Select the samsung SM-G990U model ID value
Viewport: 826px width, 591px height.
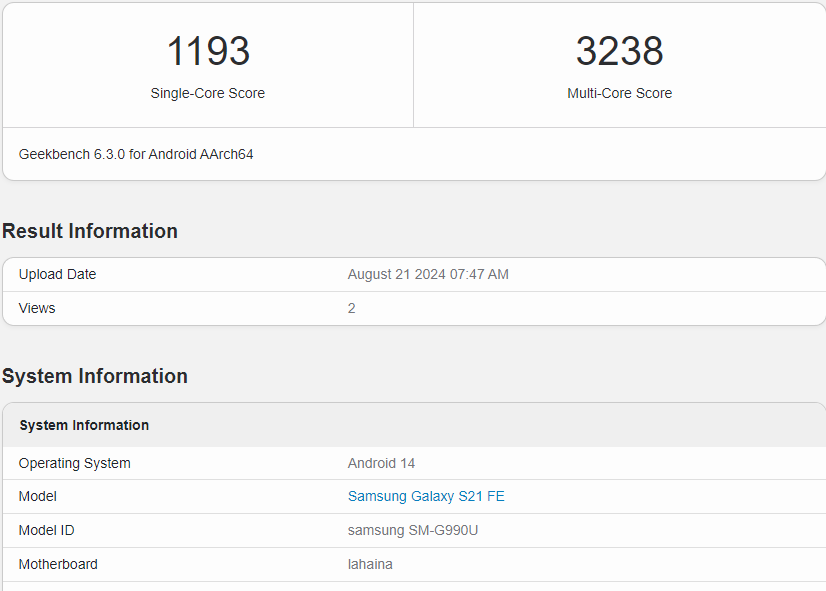tap(413, 530)
